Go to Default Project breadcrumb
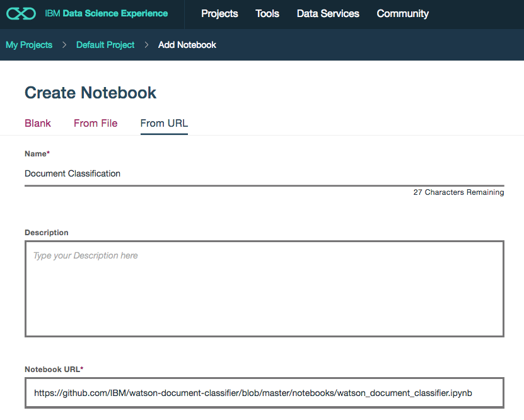This screenshot has height=420, width=524. [105, 45]
